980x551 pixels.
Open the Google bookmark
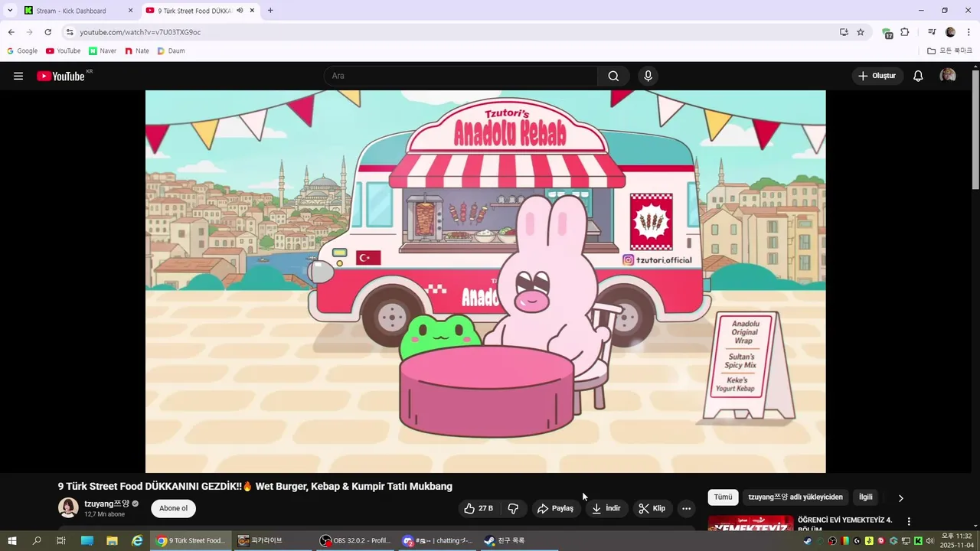[22, 51]
